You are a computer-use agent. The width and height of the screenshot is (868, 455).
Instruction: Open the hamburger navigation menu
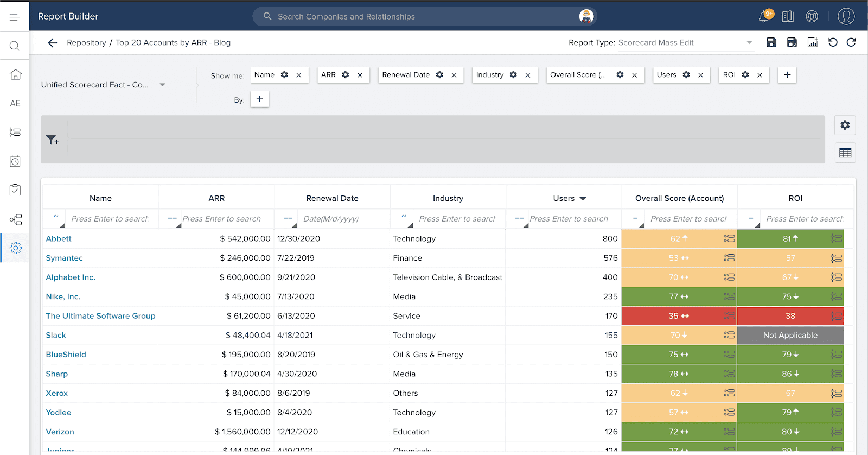click(x=15, y=17)
